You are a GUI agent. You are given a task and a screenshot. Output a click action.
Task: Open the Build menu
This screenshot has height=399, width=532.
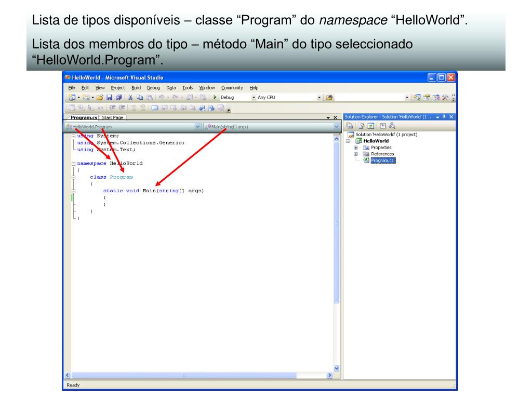pos(136,88)
